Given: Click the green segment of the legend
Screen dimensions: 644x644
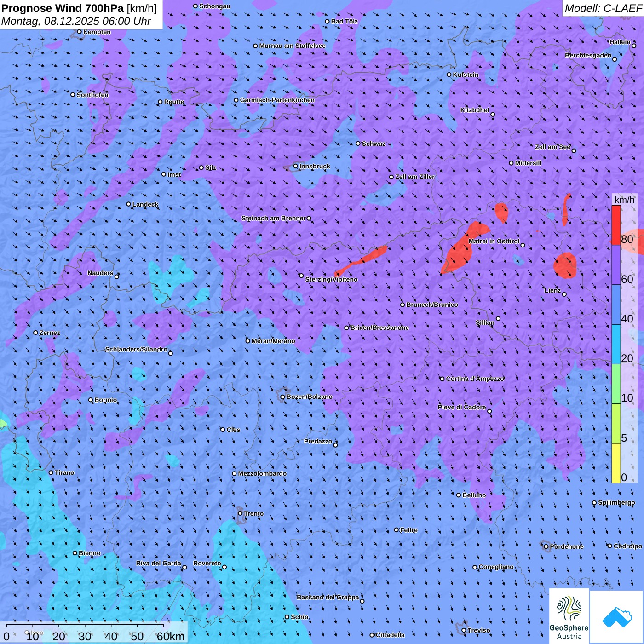Looking at the screenshot, I should point(616,384).
